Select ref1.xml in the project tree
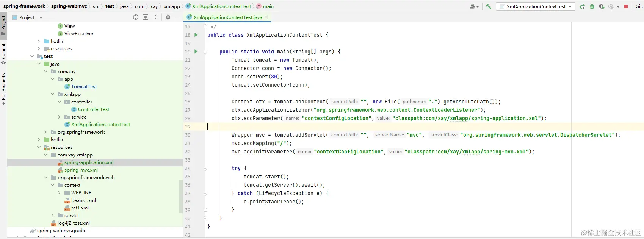The width and height of the screenshot is (644, 239). [x=80, y=208]
